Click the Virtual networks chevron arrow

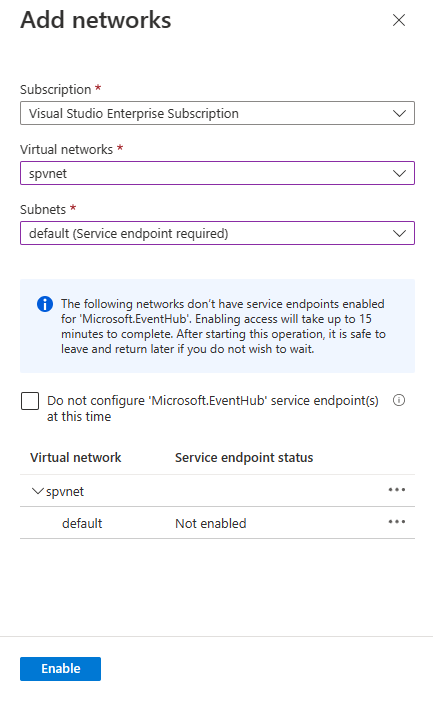tap(399, 173)
